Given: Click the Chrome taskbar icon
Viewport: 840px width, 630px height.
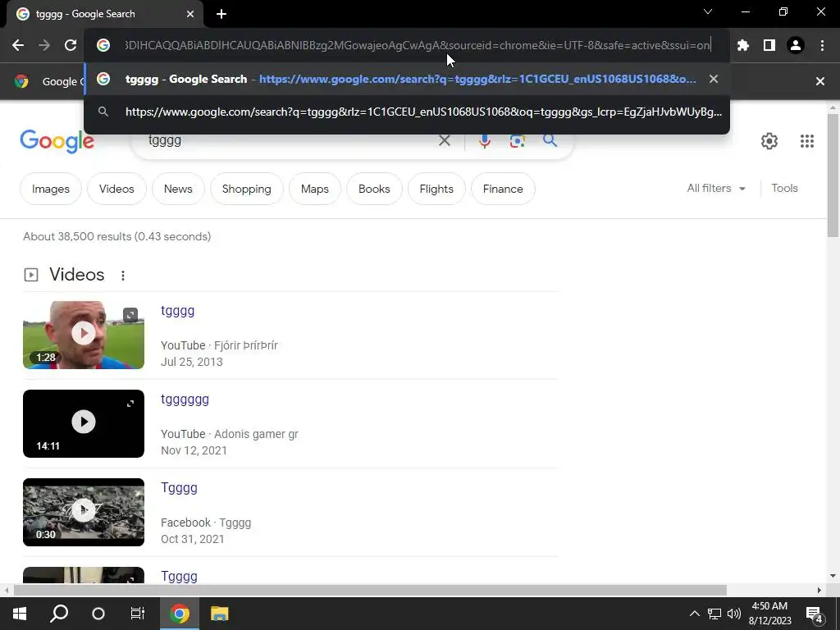Looking at the screenshot, I should pyautogui.click(x=180, y=614).
